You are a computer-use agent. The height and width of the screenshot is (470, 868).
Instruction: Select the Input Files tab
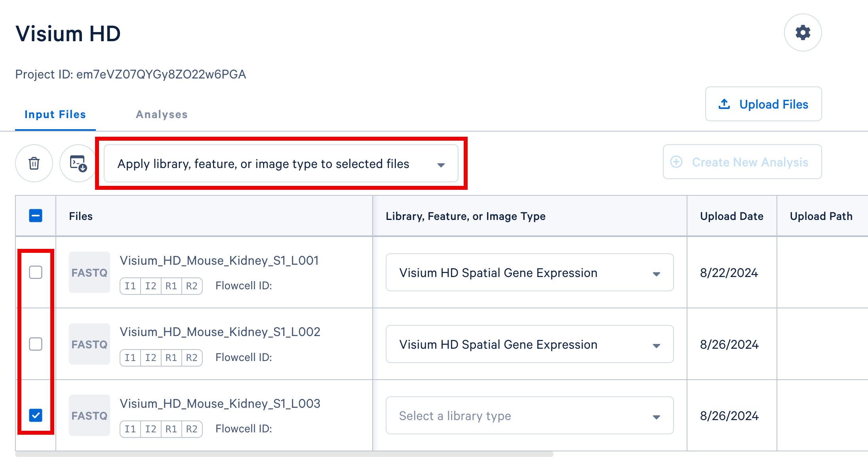55,115
